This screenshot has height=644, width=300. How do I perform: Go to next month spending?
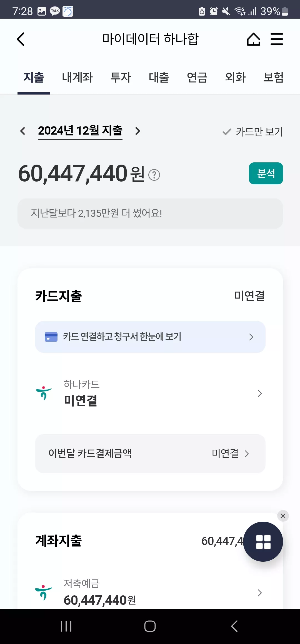[x=137, y=131]
